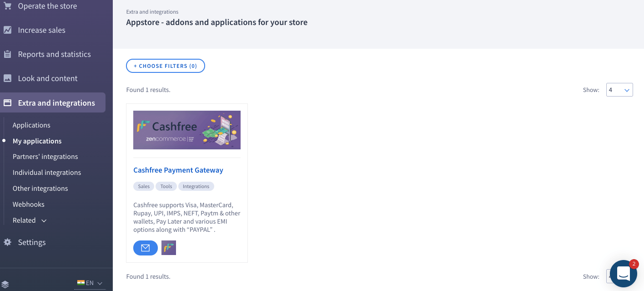Select Webhooks in the sidebar
The height and width of the screenshot is (291, 644).
pyautogui.click(x=28, y=204)
